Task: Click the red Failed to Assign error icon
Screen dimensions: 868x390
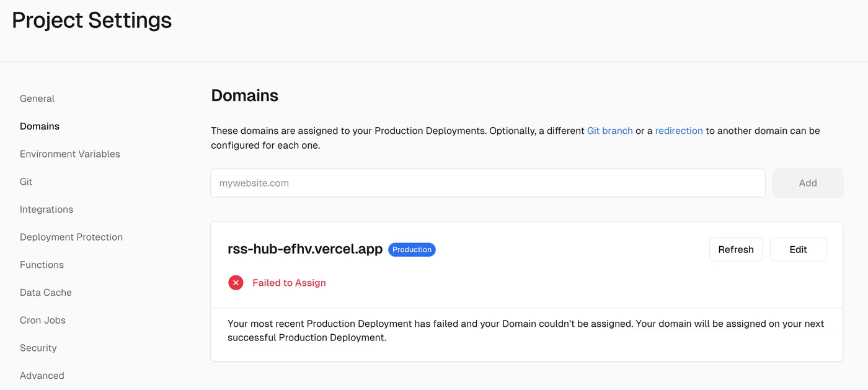Action: [236, 283]
